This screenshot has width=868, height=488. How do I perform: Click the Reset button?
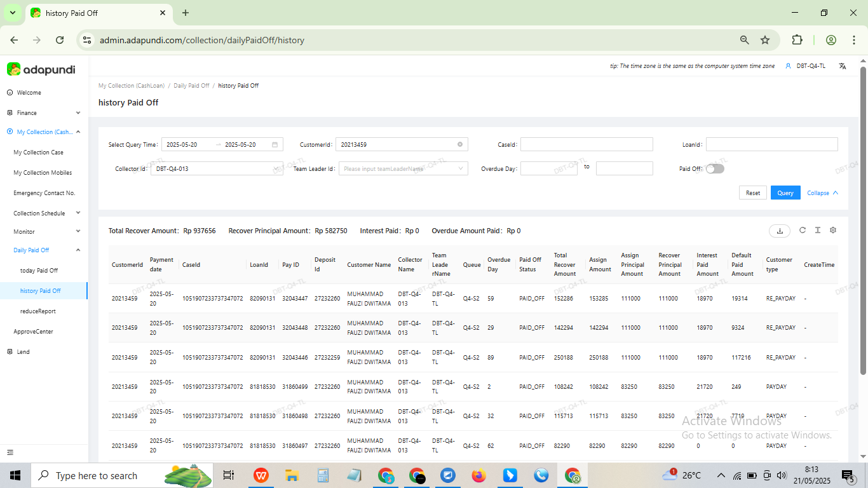(753, 193)
